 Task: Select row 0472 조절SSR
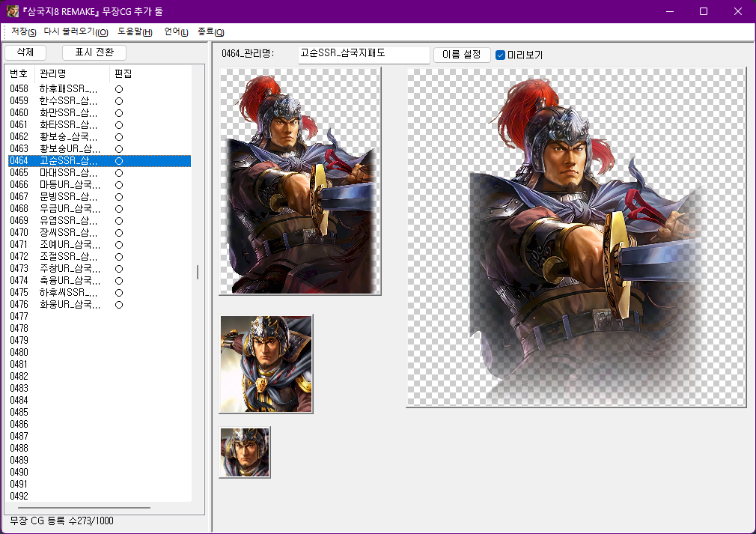(100, 257)
